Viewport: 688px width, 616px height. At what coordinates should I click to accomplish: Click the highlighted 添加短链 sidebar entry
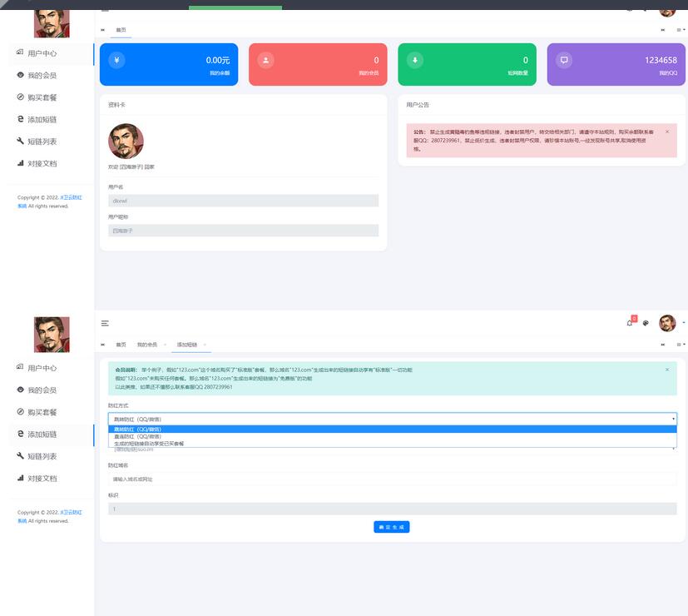tap(42, 435)
